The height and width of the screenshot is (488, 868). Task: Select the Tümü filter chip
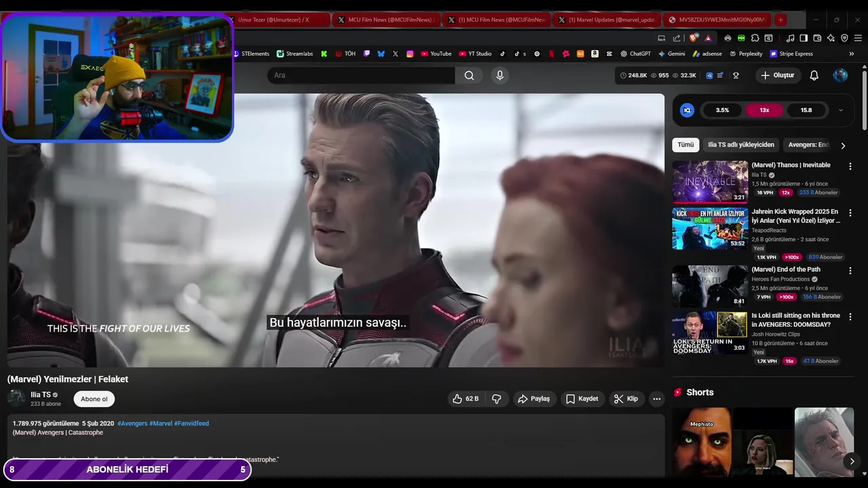(686, 145)
